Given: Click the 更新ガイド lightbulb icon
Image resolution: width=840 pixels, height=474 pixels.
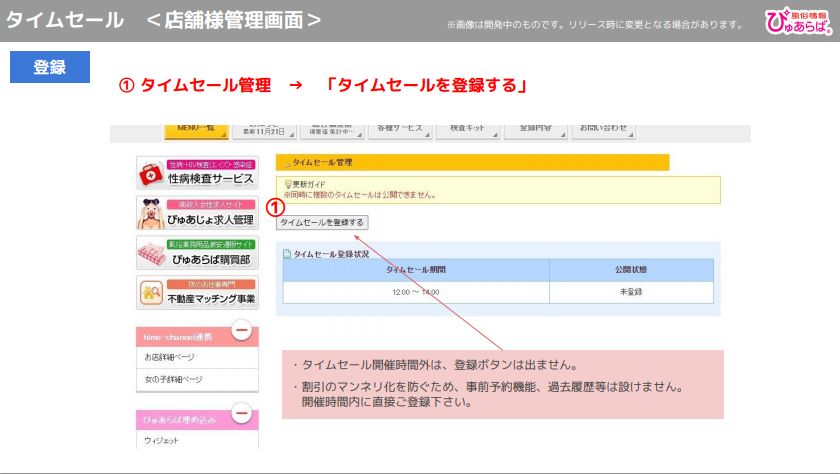Looking at the screenshot, I should coord(288,184).
